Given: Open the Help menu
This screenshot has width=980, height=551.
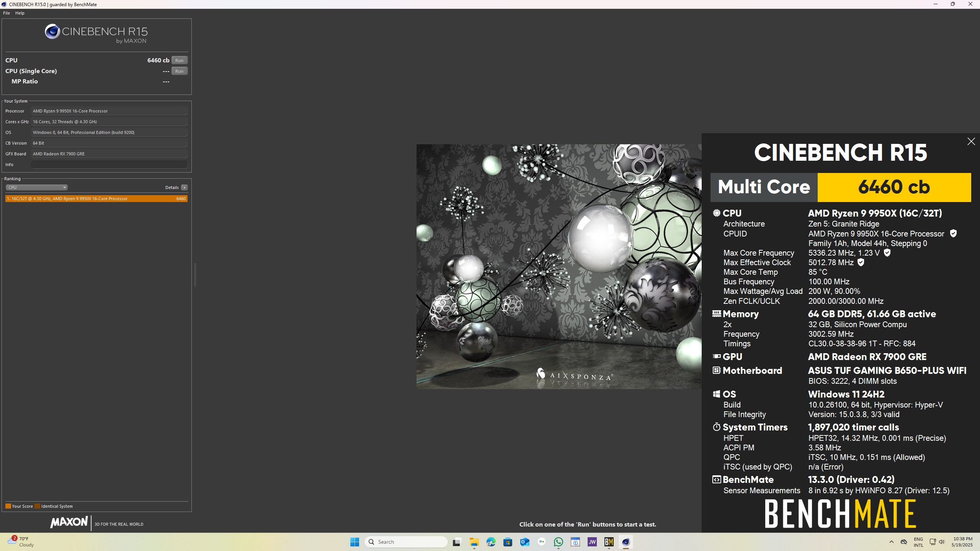Looking at the screenshot, I should [x=20, y=13].
